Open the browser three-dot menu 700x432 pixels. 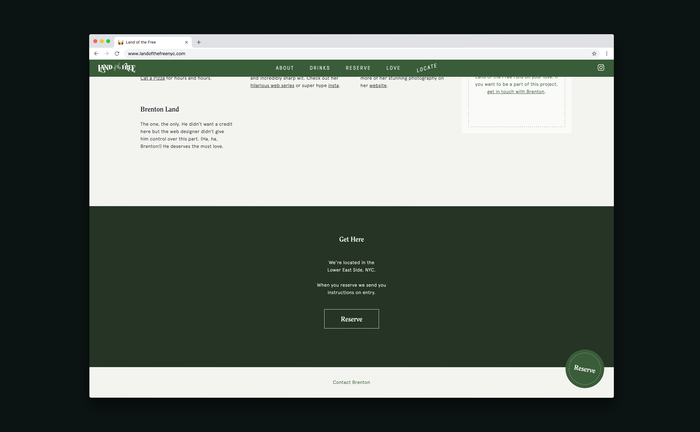tap(606, 53)
